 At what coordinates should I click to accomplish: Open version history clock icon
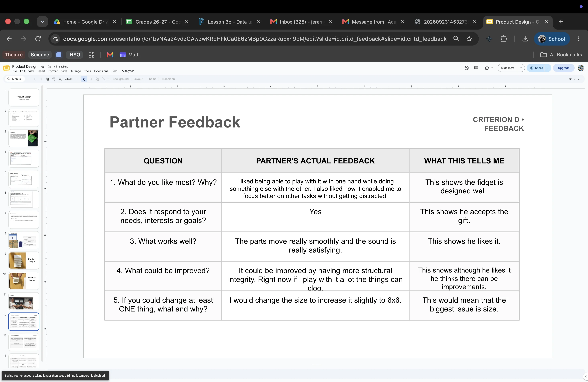466,68
